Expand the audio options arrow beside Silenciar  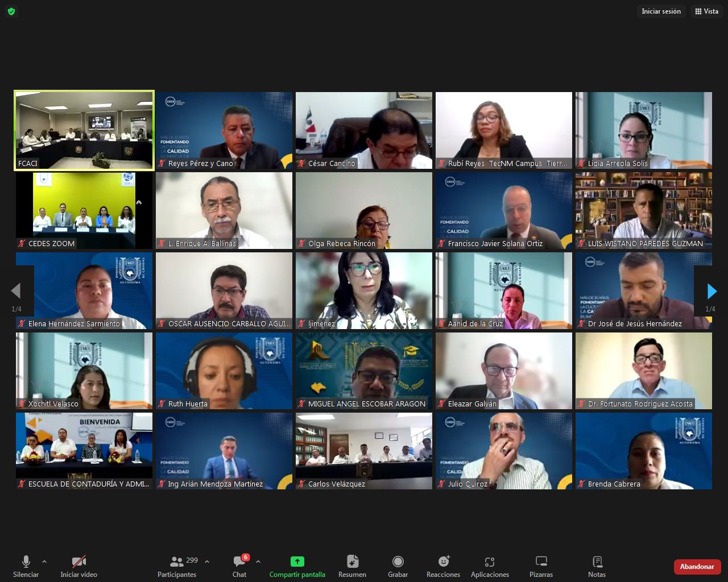[44, 562]
